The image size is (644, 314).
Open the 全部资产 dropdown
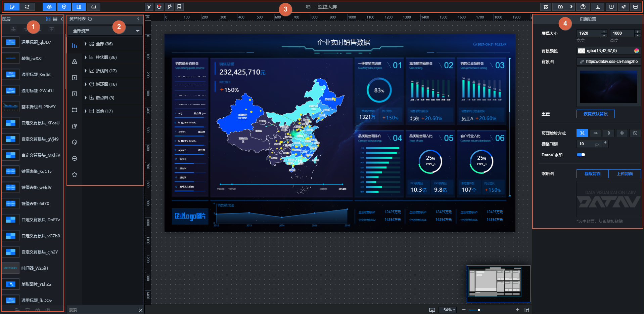(x=105, y=31)
